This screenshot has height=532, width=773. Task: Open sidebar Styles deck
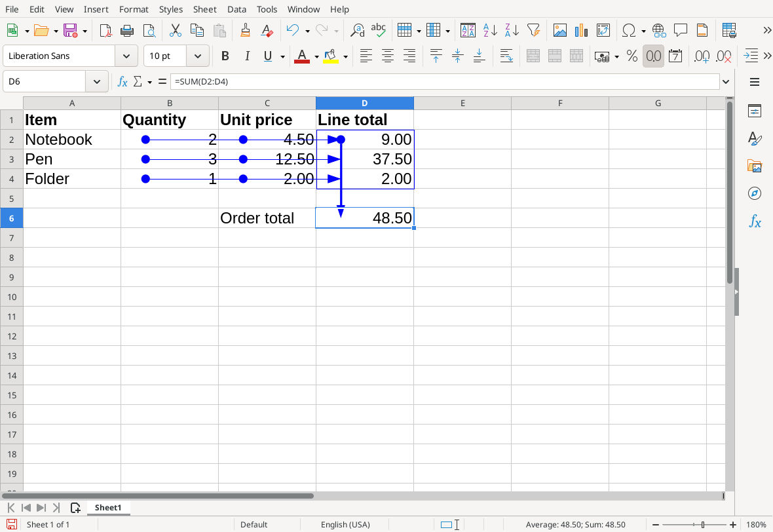click(x=754, y=138)
